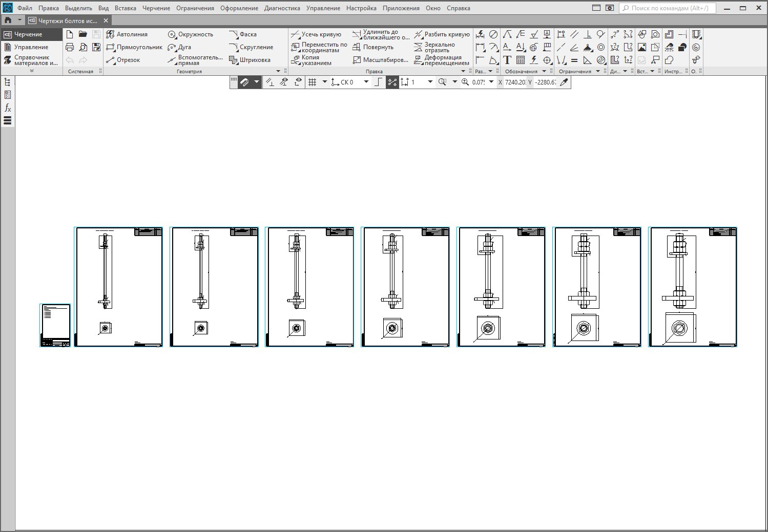Click the Управление toolset button
Image resolution: width=768 pixels, height=532 pixels.
[x=30, y=47]
